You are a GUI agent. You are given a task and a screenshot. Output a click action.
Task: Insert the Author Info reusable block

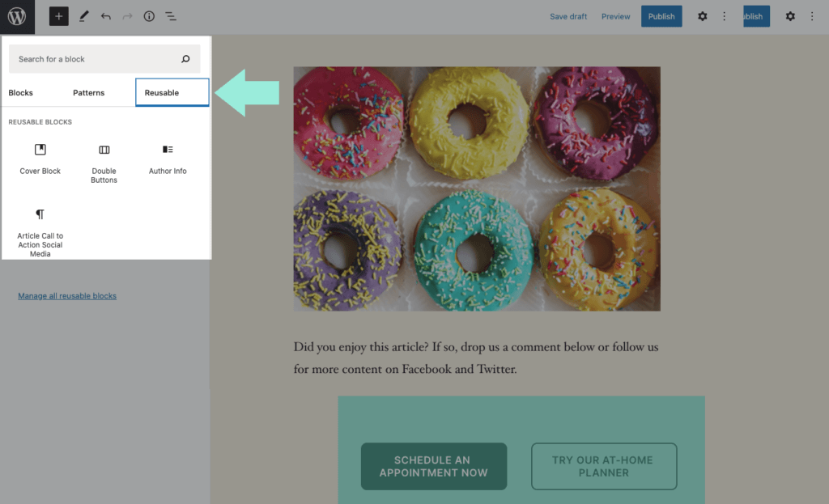168,159
